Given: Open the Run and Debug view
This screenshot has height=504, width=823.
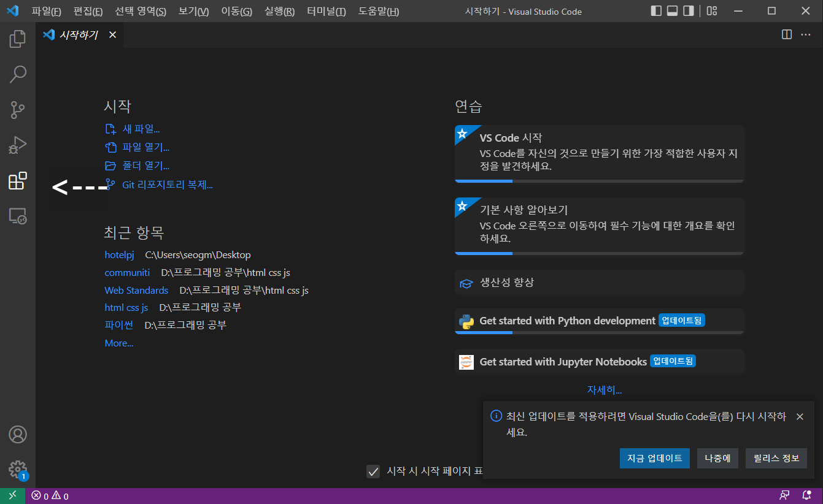Looking at the screenshot, I should (18, 145).
